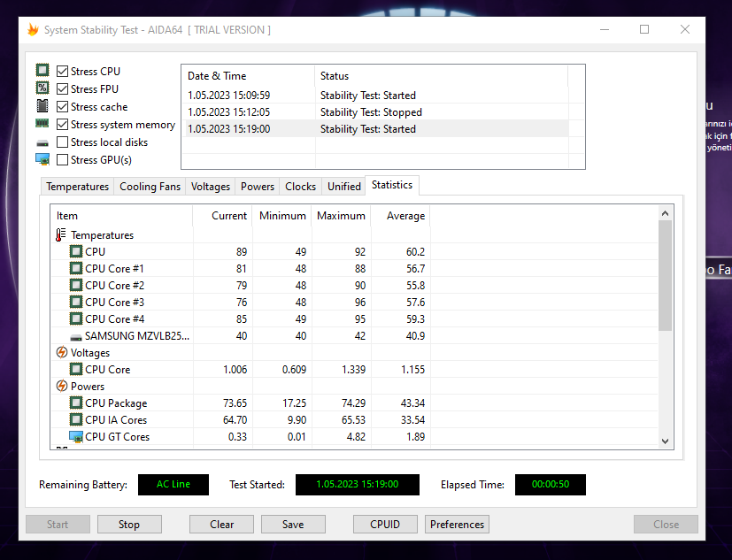
Task: Click the RAM module icon beside Stress system memory
Action: pos(42,124)
